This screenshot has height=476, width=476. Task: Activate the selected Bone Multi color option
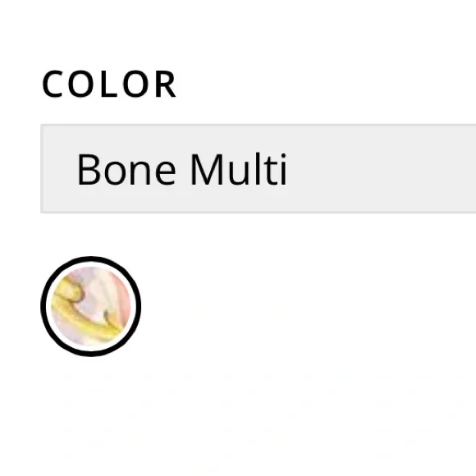91,306
